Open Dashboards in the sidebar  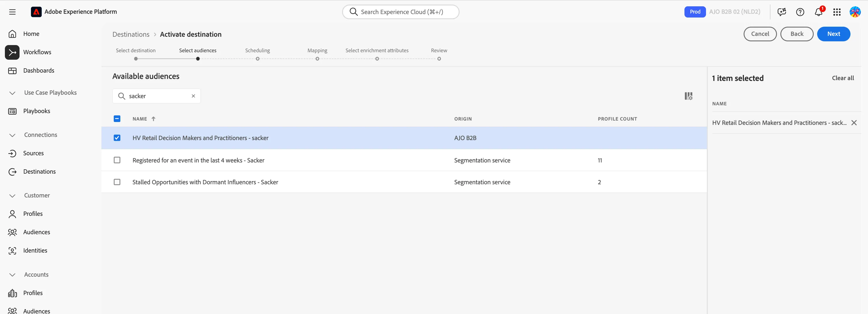[x=38, y=71]
